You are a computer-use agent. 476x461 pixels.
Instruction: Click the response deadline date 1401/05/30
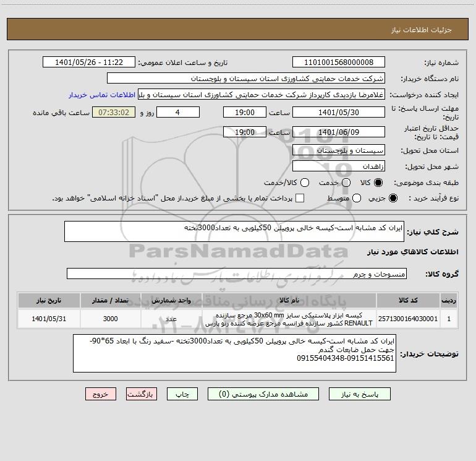pos(339,112)
